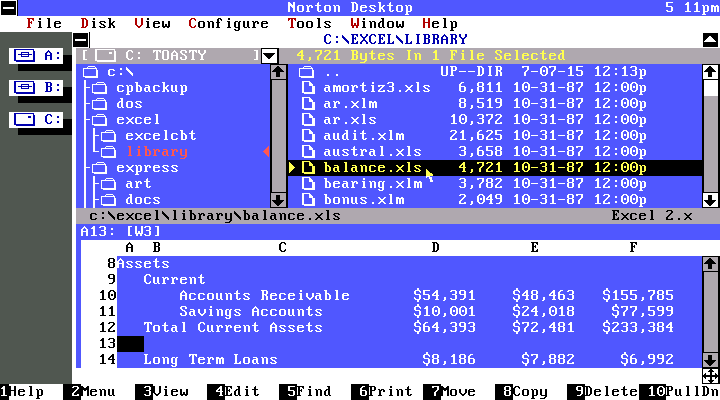The width and height of the screenshot is (720, 400).
Task: Select drive C: icon
Action: point(36,119)
